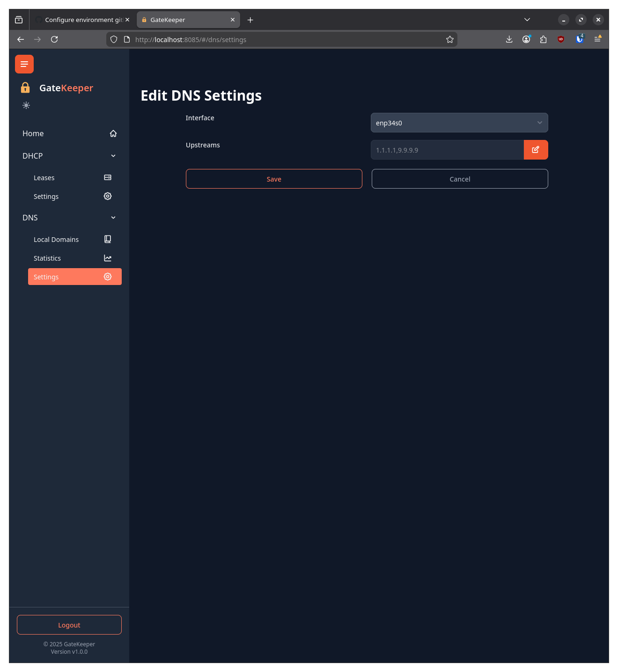Click the GateKeeper padlock logo icon

coord(25,88)
